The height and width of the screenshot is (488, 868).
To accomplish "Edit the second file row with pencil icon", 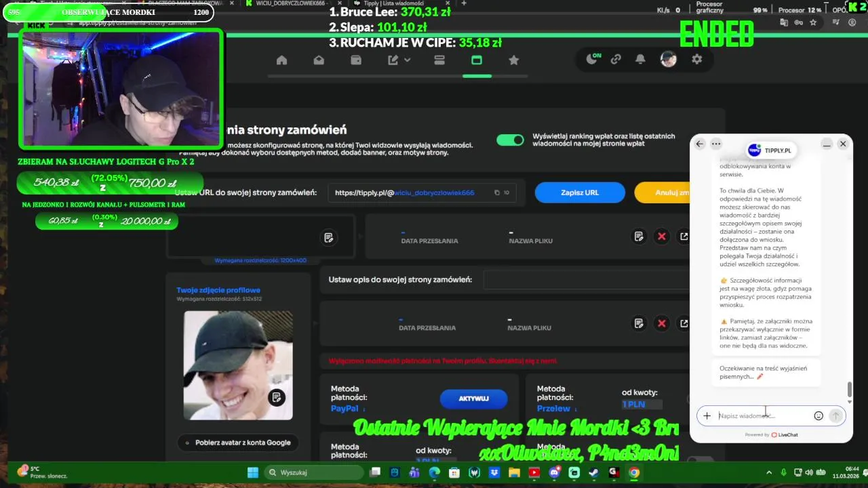I will tap(639, 323).
